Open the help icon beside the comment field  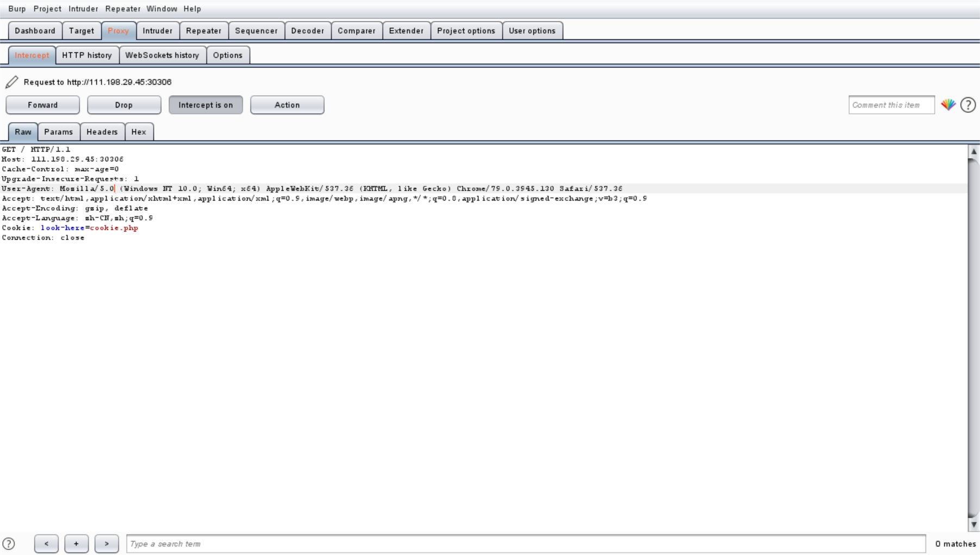point(968,105)
